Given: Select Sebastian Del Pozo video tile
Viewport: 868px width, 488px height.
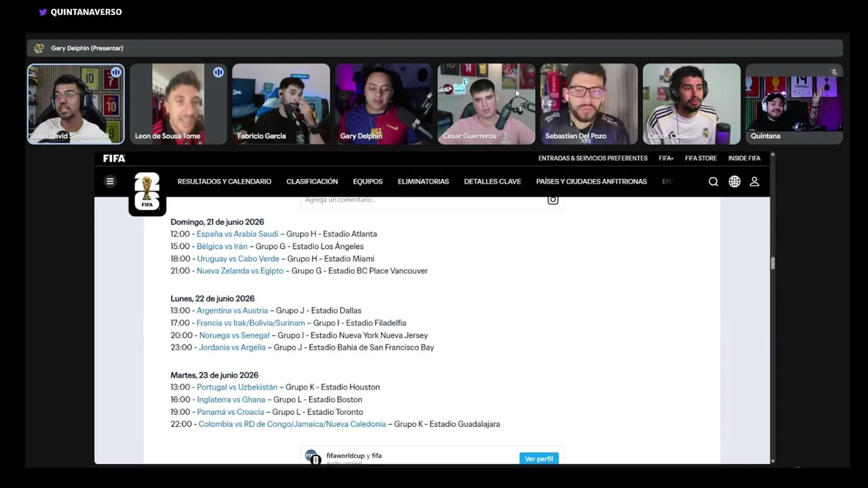Looking at the screenshot, I should (589, 104).
